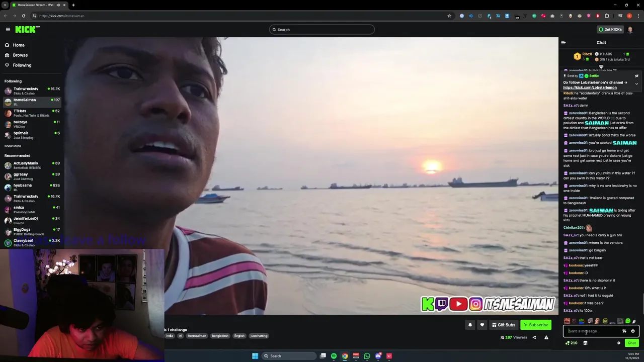Click the justchatting stream tag

tap(259, 336)
